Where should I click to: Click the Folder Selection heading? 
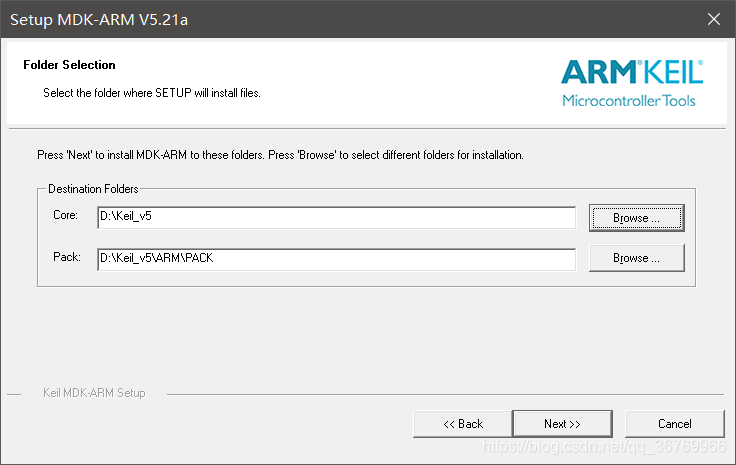coord(69,65)
